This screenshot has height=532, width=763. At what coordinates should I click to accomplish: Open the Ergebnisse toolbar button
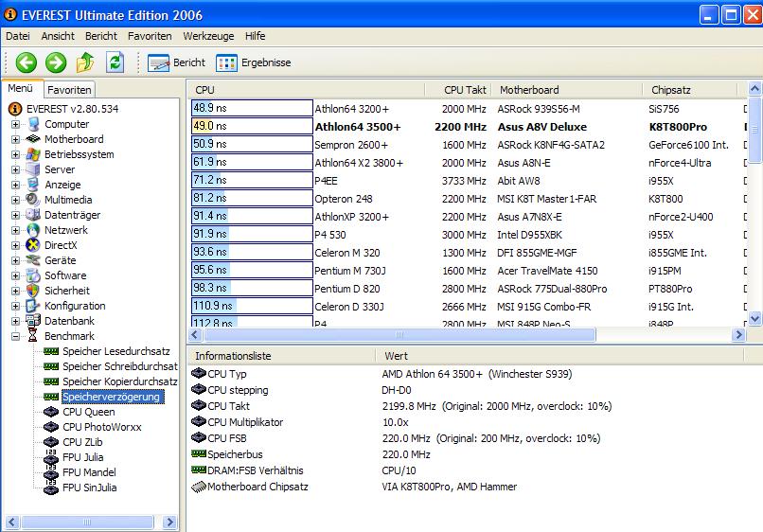(x=253, y=62)
